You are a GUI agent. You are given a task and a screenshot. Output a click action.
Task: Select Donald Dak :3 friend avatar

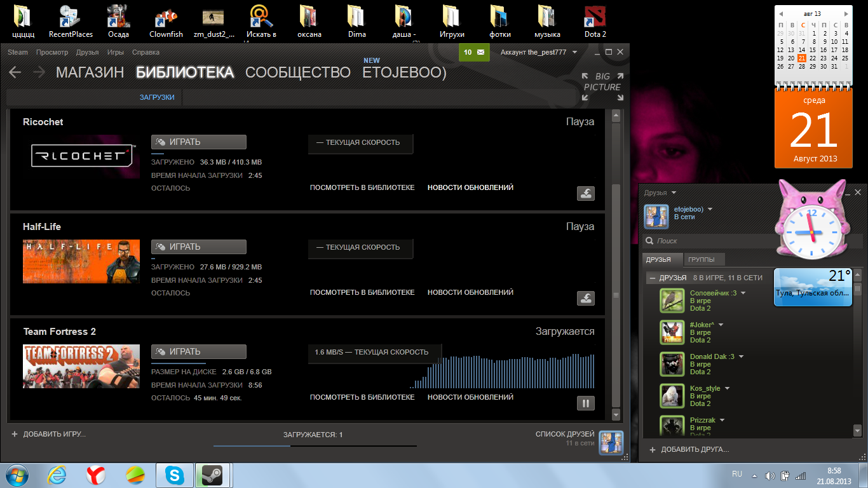672,364
